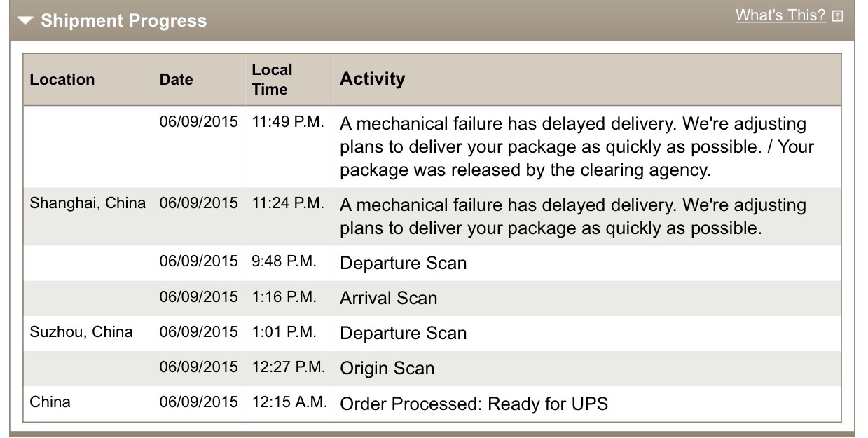Click the Location column header
868x438 pixels.
tap(62, 80)
